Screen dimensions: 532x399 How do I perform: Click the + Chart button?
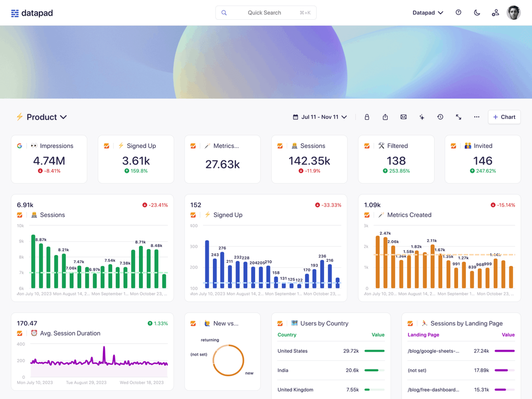[x=504, y=117]
